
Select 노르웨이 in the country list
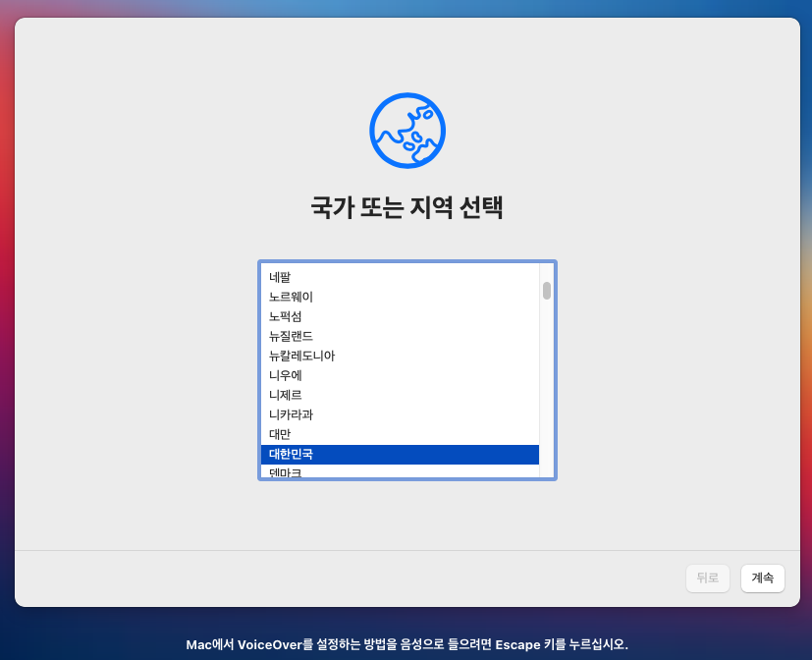point(400,298)
